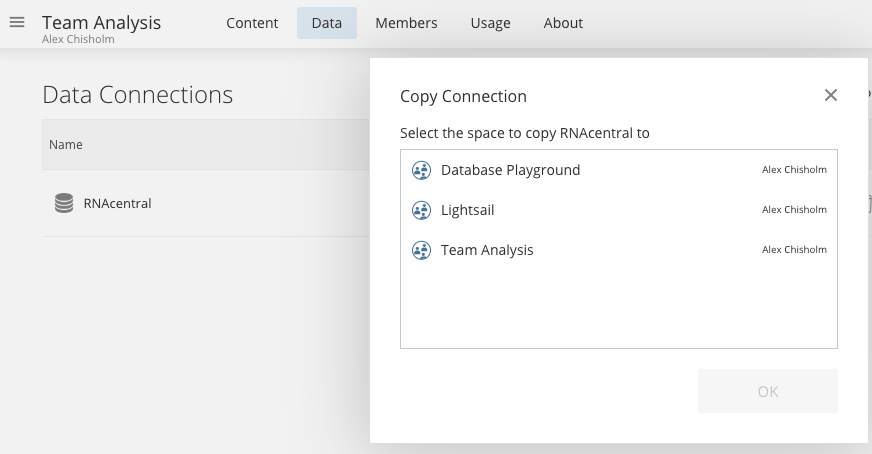
Task: Click the RNAcentral connection name
Action: pyautogui.click(x=117, y=203)
